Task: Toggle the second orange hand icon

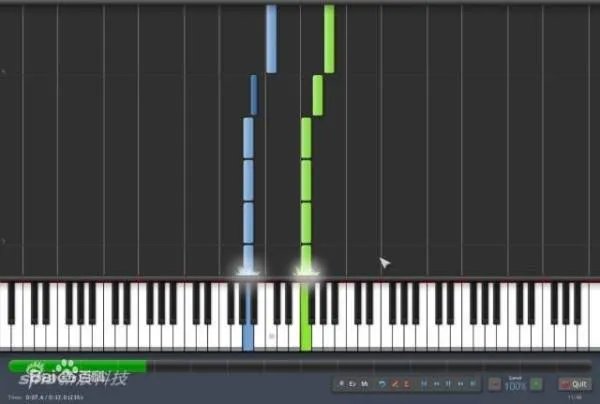Action: (x=407, y=384)
